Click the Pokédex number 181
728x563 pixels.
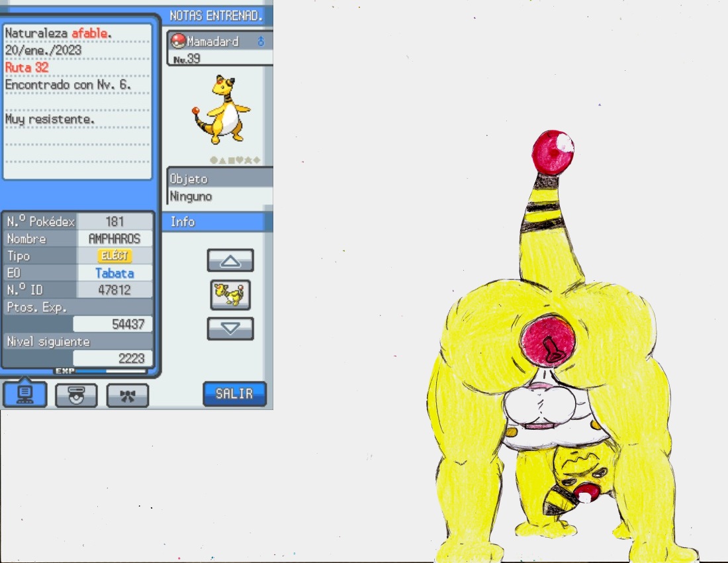click(x=114, y=222)
